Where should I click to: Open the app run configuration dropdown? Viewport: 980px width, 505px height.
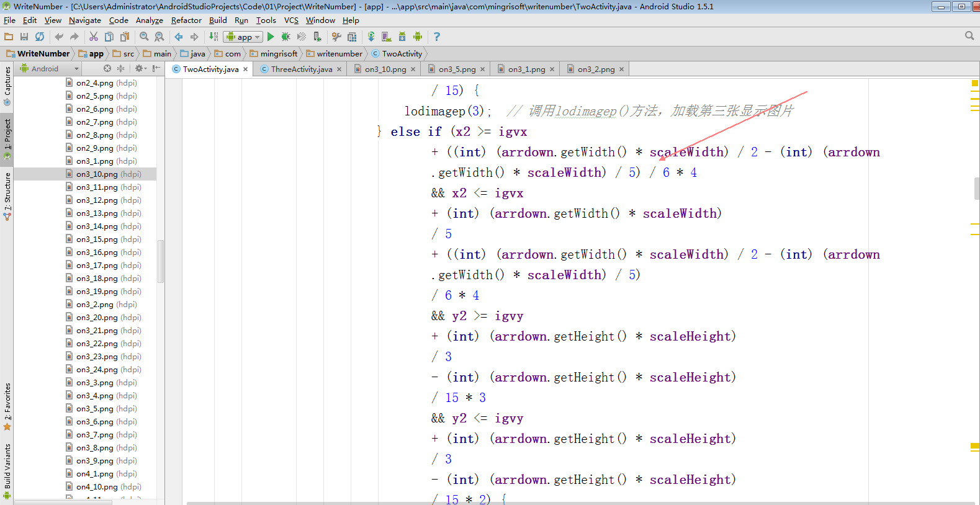243,37
